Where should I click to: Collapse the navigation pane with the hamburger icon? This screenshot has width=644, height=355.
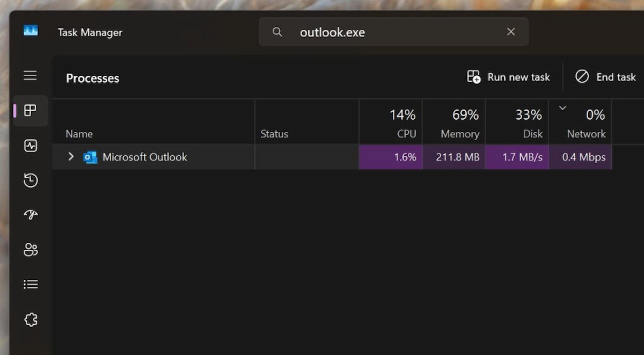pyautogui.click(x=30, y=75)
